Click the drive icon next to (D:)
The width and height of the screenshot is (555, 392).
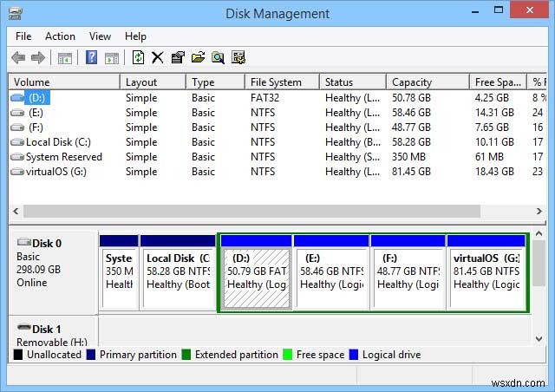click(x=17, y=98)
